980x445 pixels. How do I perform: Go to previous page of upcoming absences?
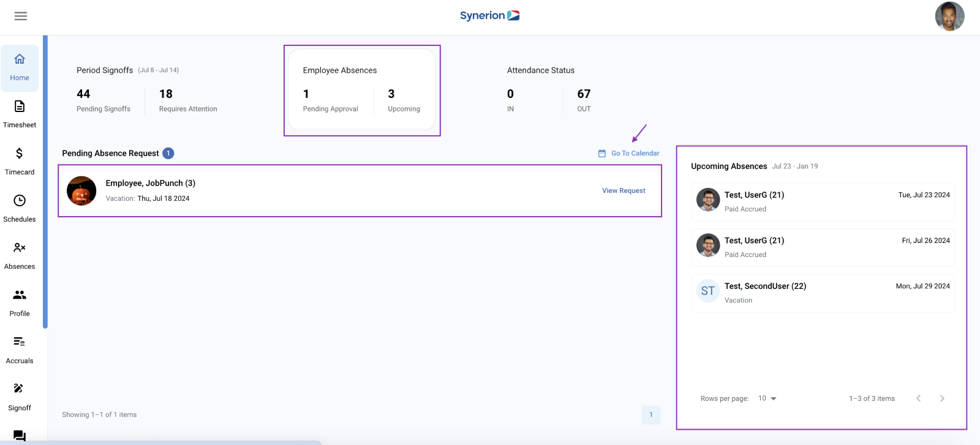918,398
